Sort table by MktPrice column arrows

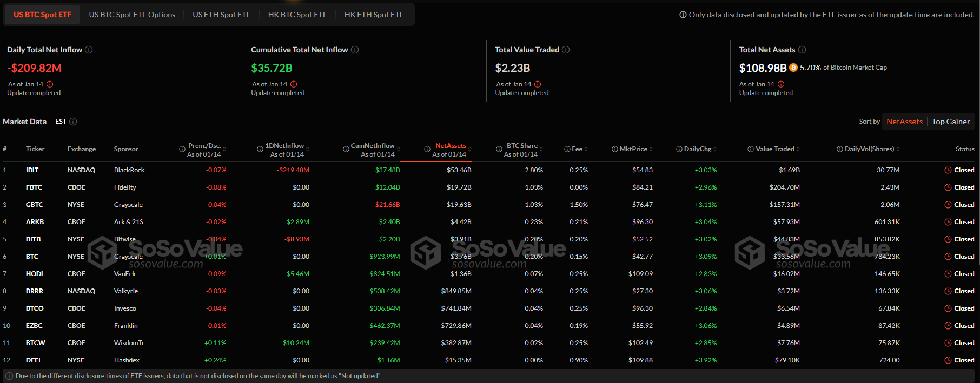[x=651, y=149]
